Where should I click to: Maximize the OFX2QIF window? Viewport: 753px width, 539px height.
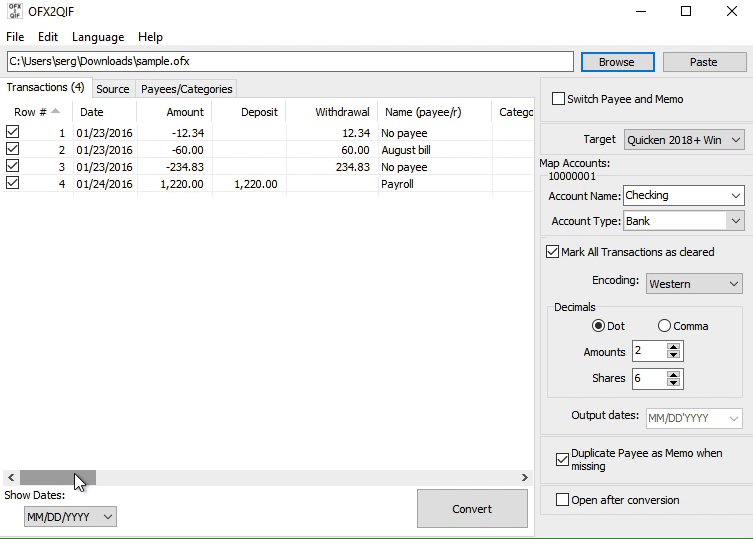[x=686, y=11]
